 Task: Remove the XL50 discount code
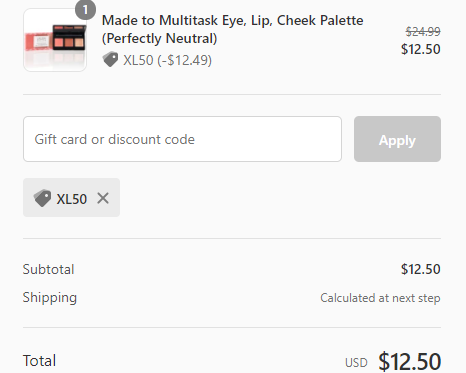[103, 198]
